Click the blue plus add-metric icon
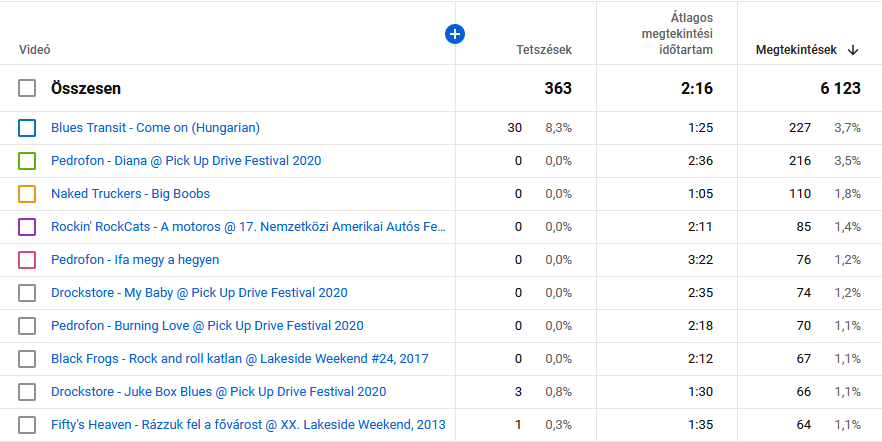Viewport: 882px width, 442px height. point(454,34)
